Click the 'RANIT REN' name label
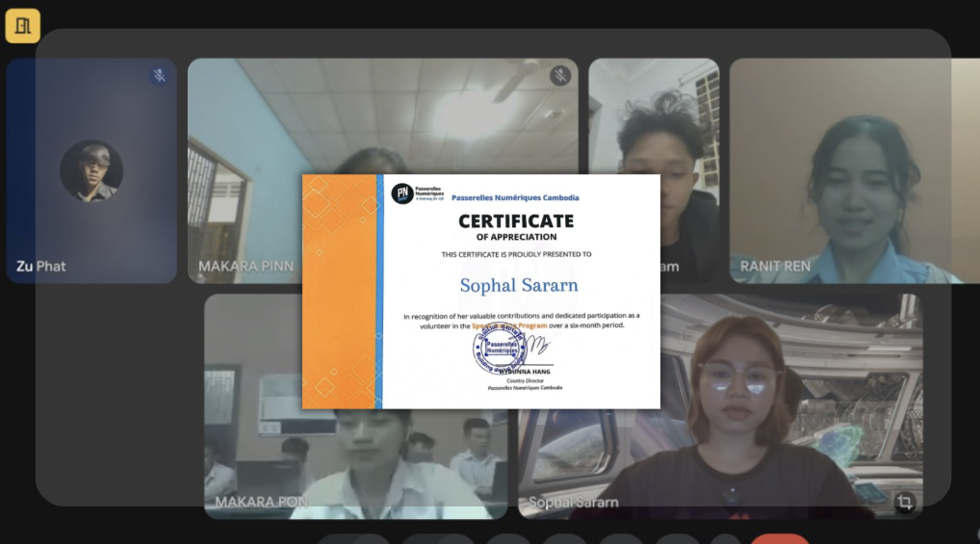The width and height of the screenshot is (980, 544). pyautogui.click(x=775, y=267)
